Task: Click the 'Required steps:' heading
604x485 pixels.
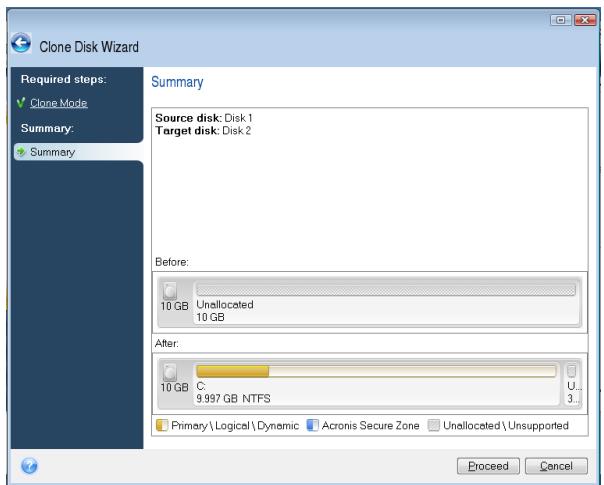Action: pyautogui.click(x=64, y=79)
